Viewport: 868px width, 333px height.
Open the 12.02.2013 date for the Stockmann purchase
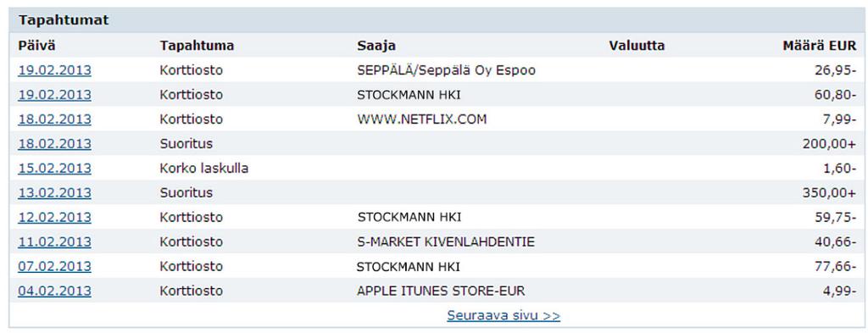(55, 218)
